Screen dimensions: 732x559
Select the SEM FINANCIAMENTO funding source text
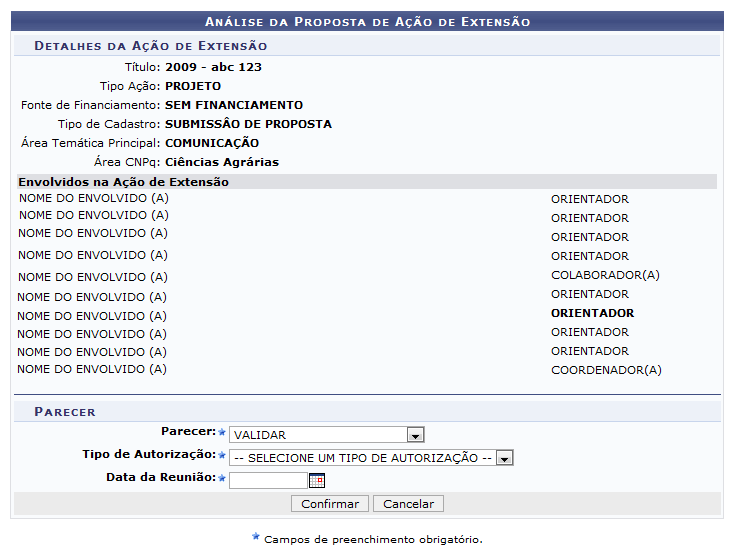click(233, 105)
